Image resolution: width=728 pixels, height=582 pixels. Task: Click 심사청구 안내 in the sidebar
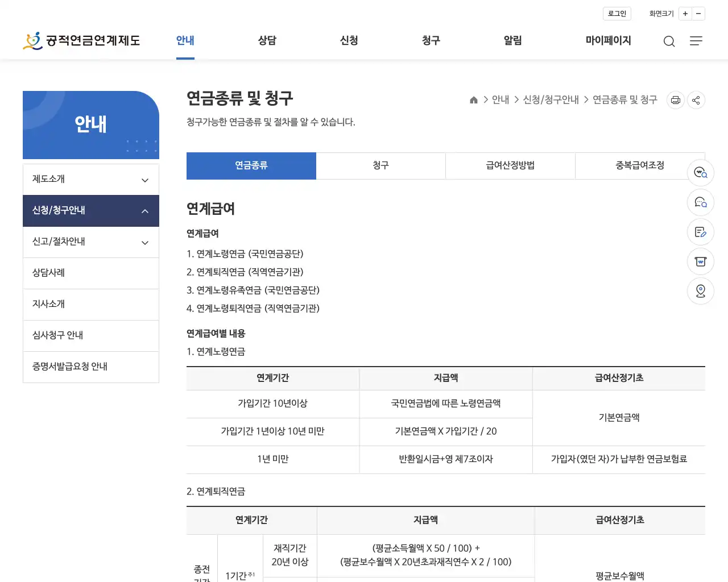tap(90, 335)
